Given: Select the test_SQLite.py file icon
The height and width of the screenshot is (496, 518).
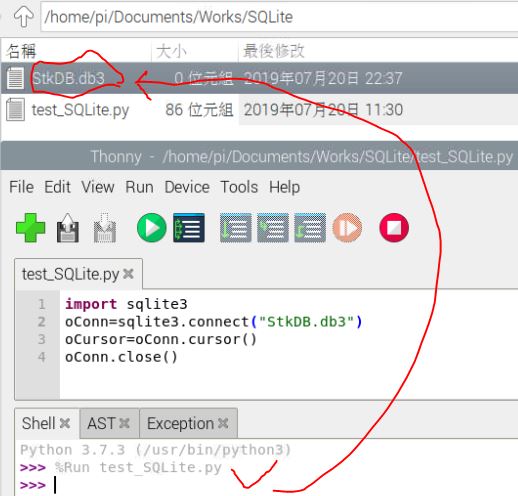Looking at the screenshot, I should (15, 109).
